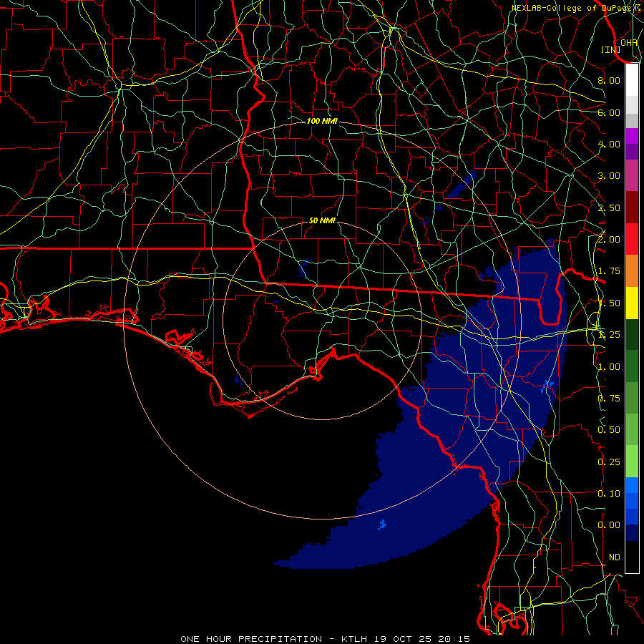Screen dimensions: 644x644
Task: Click the 3.00 legend value
Action: tap(609, 176)
